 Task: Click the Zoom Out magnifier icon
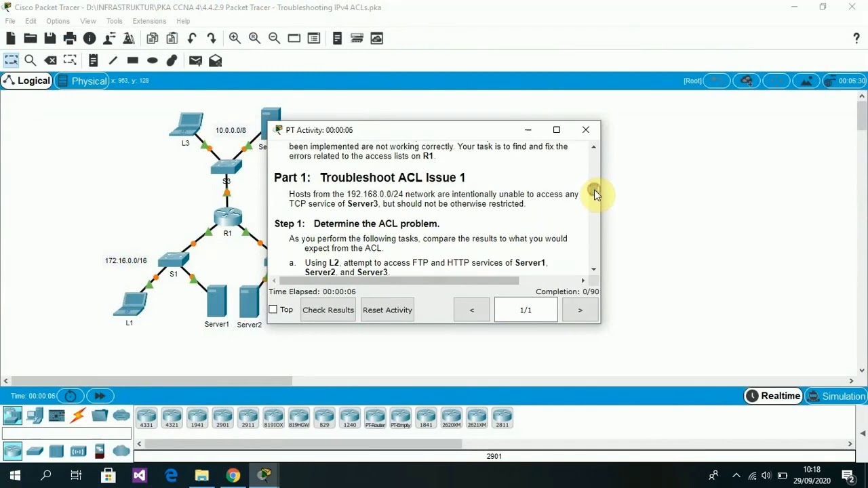tap(274, 39)
